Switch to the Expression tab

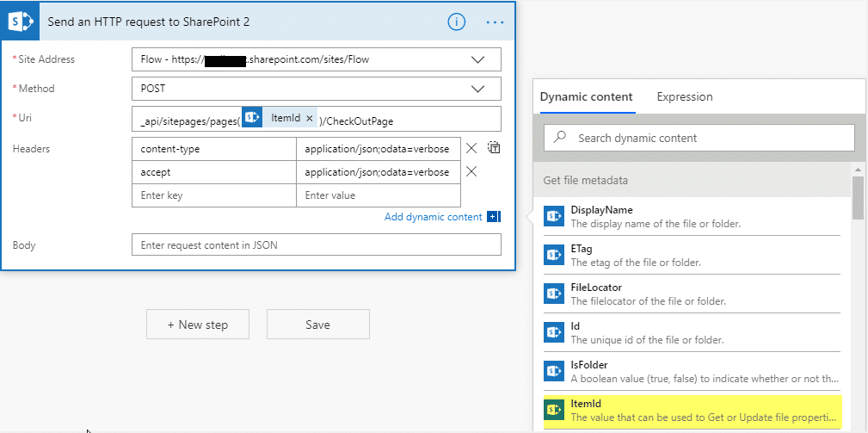(685, 97)
